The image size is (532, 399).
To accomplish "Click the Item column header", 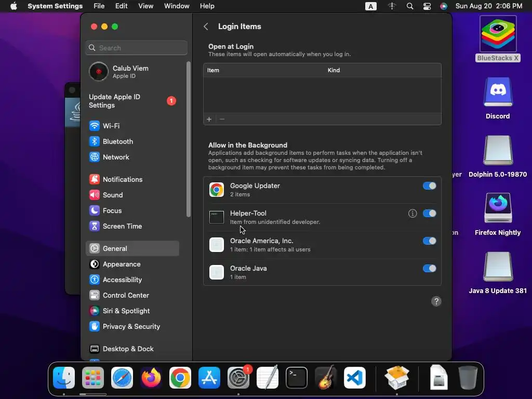I will click(213, 70).
